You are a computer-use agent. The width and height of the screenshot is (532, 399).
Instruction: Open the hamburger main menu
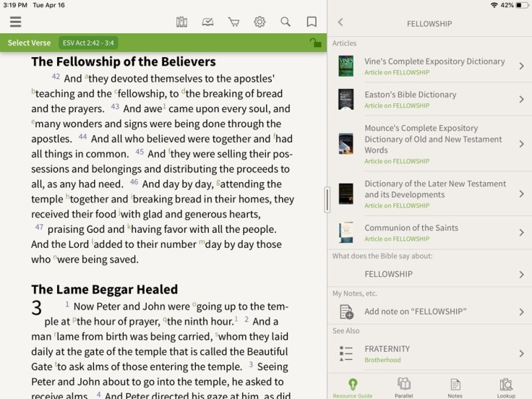[x=15, y=22]
